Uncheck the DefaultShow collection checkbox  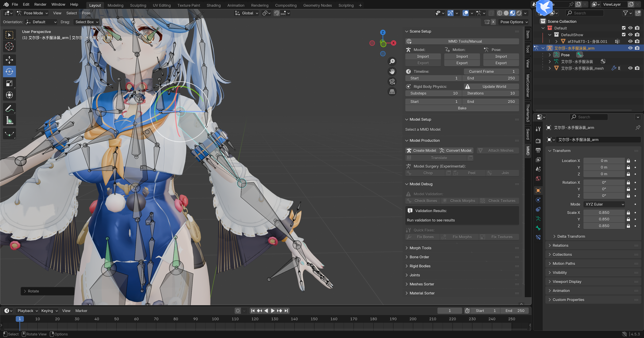[x=624, y=35]
